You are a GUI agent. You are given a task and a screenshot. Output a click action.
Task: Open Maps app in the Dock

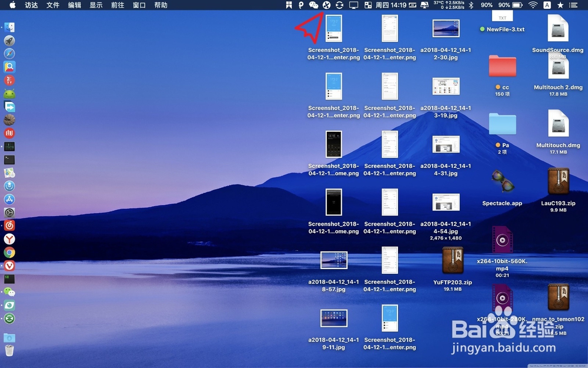pos(9,173)
